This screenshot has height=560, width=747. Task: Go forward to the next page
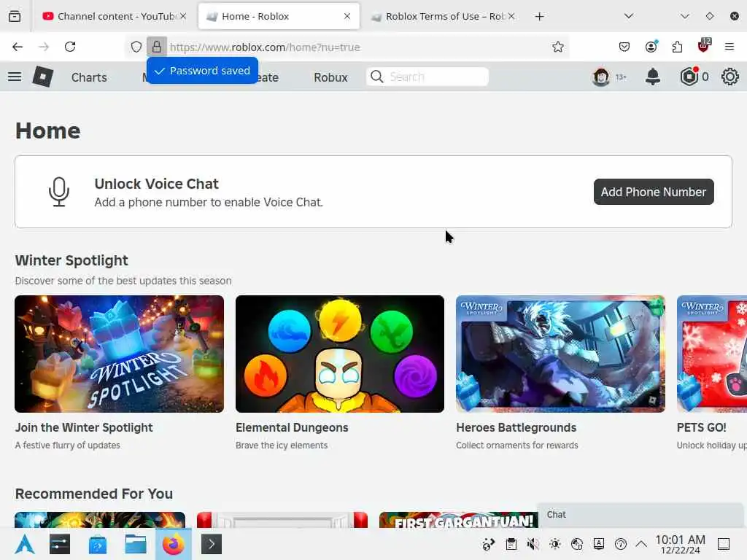tap(44, 47)
